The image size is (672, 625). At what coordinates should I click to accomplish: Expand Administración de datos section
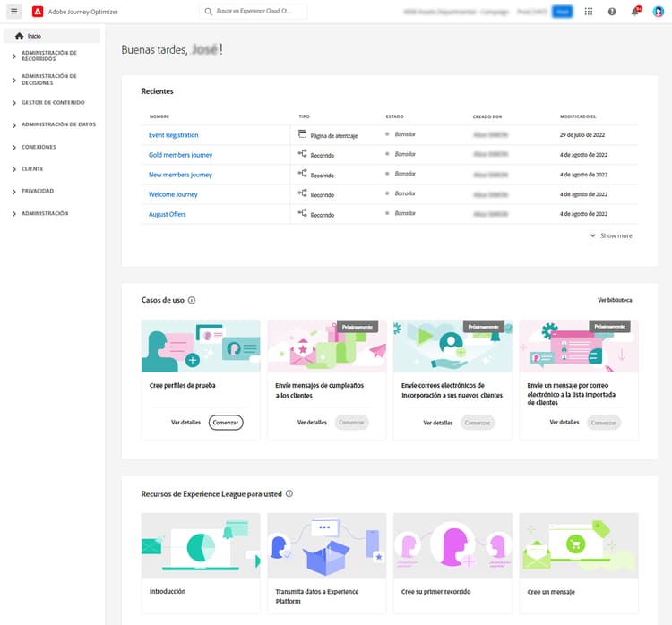52,124
